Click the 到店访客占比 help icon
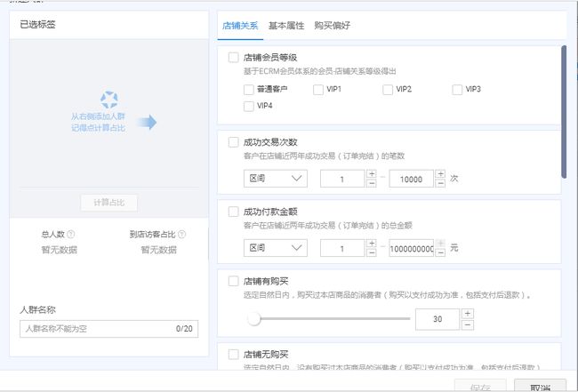The width and height of the screenshot is (578, 392). [x=181, y=235]
